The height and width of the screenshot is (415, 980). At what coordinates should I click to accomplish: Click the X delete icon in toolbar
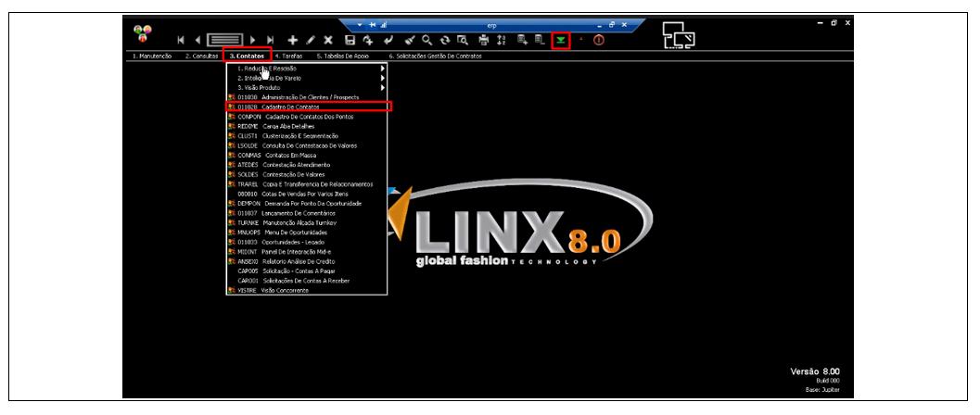[x=328, y=40]
